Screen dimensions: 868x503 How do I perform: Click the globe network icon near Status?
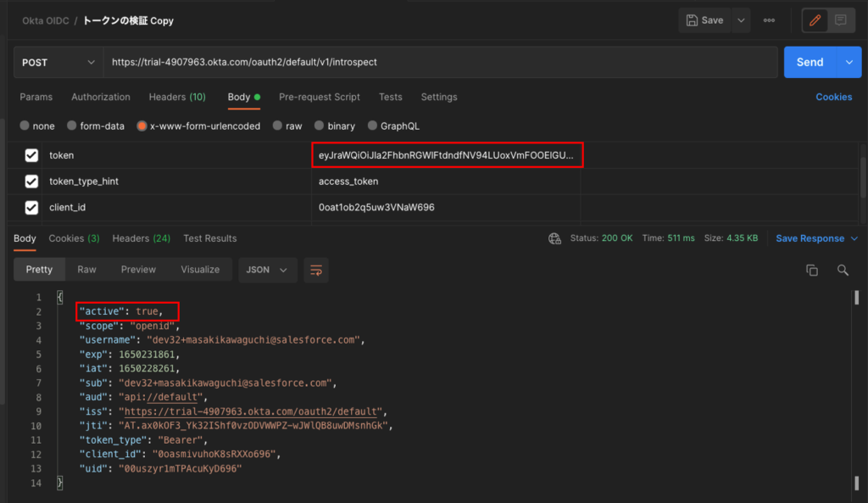click(555, 238)
